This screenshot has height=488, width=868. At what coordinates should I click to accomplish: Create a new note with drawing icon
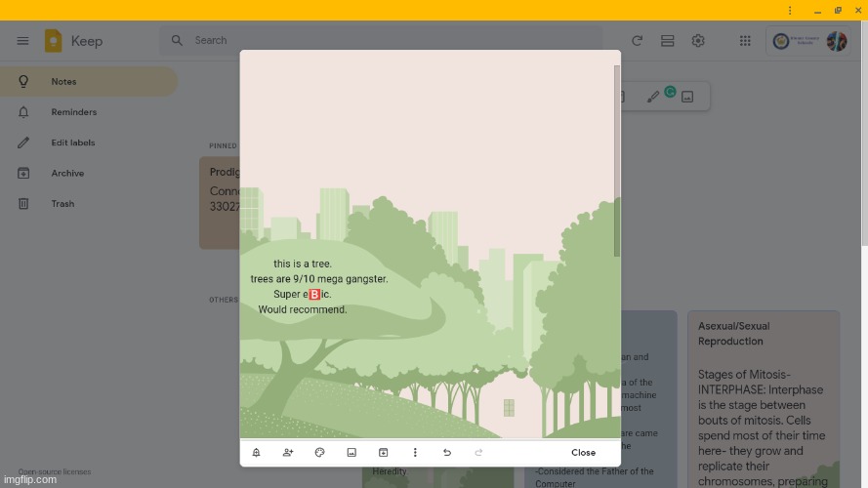tap(653, 97)
